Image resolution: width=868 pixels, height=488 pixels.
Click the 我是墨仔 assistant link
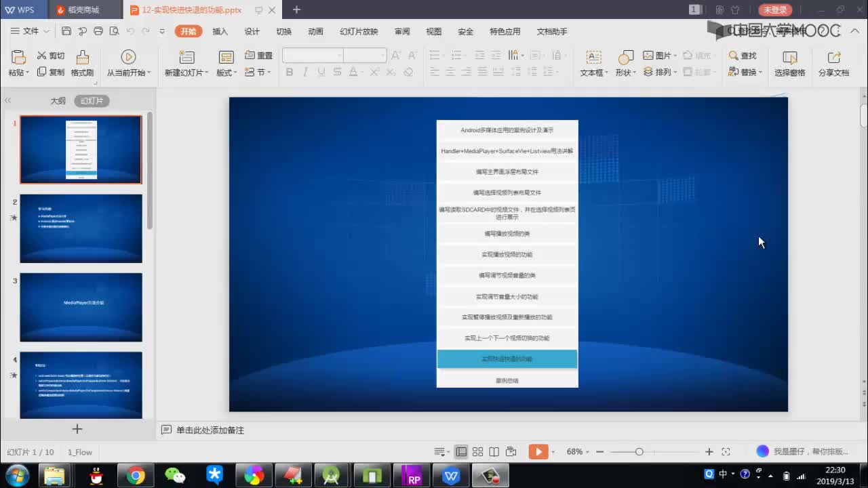click(804, 451)
